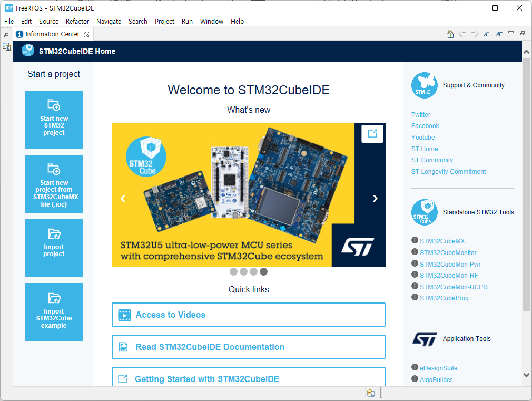Open the Edit menu
This screenshot has height=401, width=532.
[26, 22]
